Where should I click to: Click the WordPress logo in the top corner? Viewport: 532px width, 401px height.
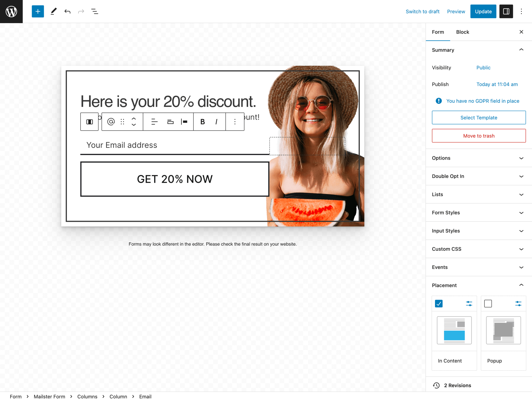[x=11, y=11]
